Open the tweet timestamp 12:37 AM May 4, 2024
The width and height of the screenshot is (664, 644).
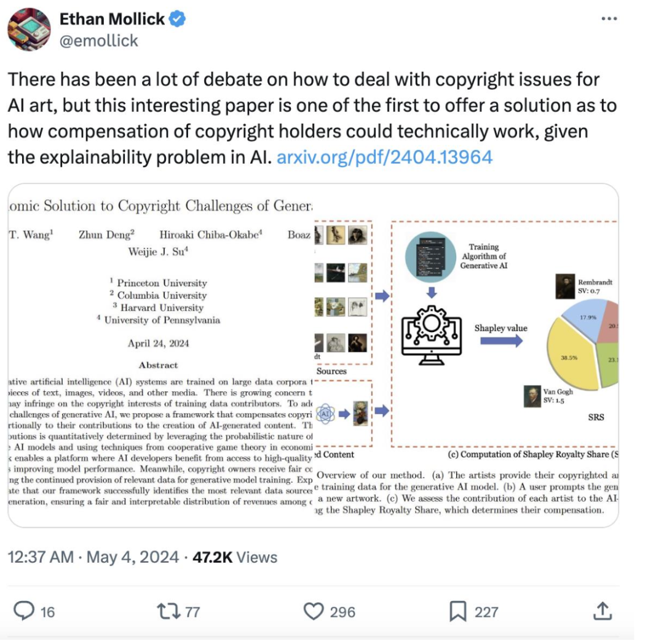click(x=93, y=557)
